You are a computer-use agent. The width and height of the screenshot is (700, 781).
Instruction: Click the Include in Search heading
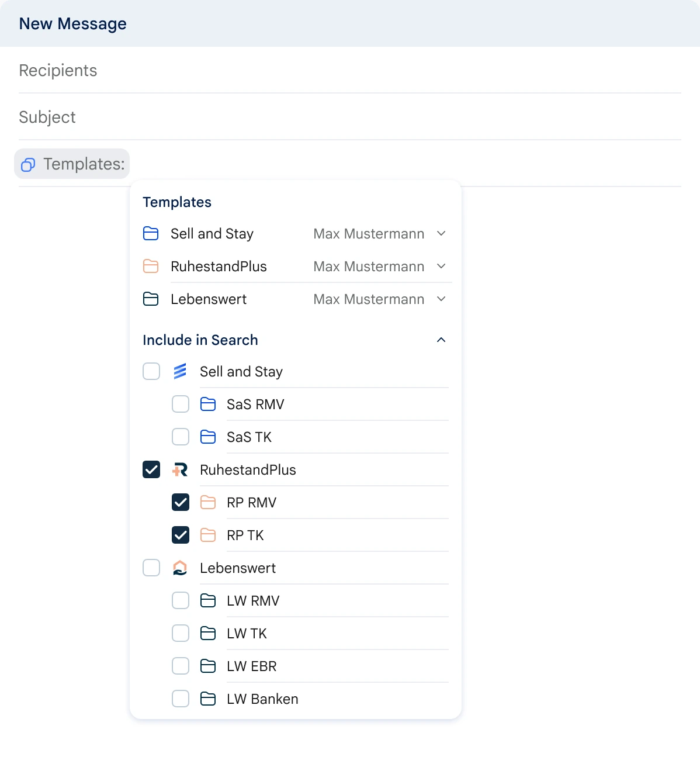(x=200, y=340)
